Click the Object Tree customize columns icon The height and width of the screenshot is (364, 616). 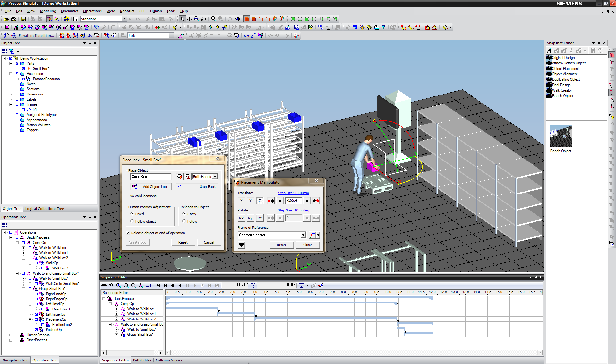(x=4, y=51)
